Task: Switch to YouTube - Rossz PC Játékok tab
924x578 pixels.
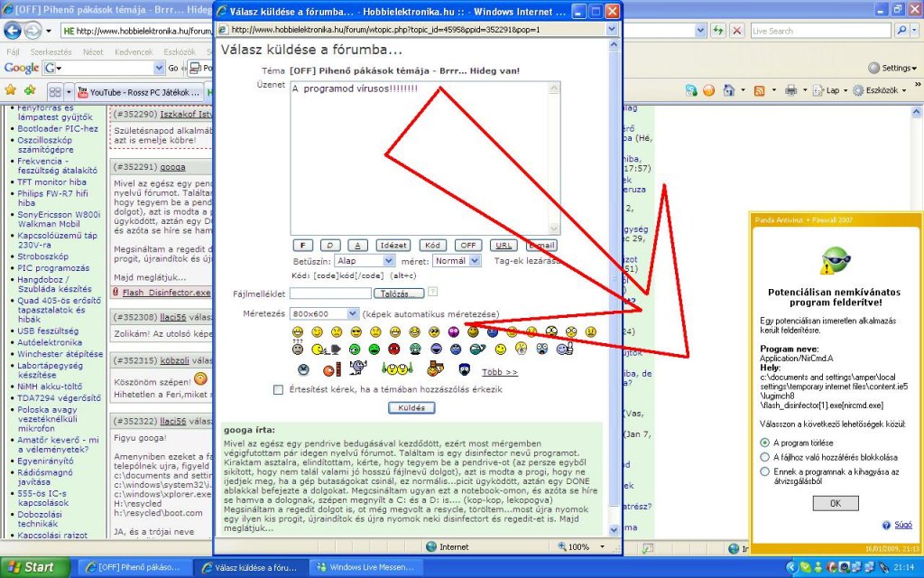Action: click(x=139, y=93)
